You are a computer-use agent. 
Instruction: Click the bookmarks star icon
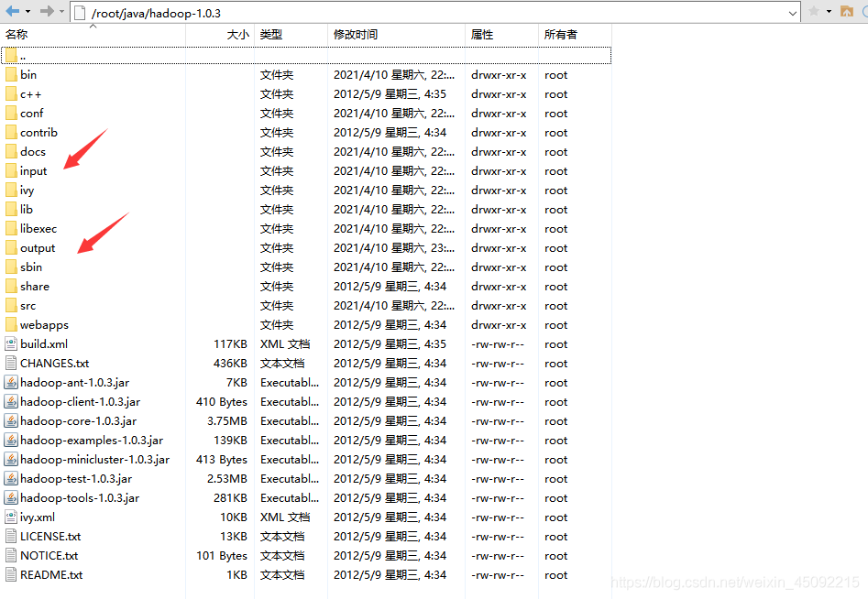814,12
